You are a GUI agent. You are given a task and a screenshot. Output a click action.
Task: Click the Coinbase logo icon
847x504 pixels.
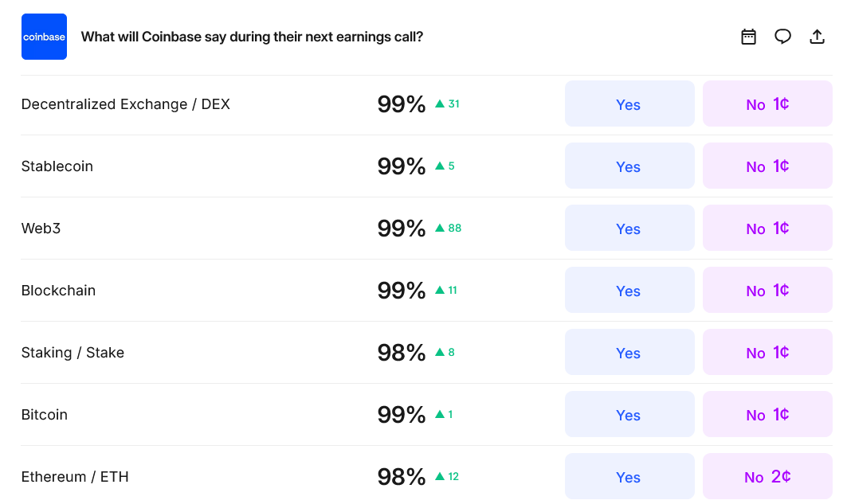[x=44, y=36]
